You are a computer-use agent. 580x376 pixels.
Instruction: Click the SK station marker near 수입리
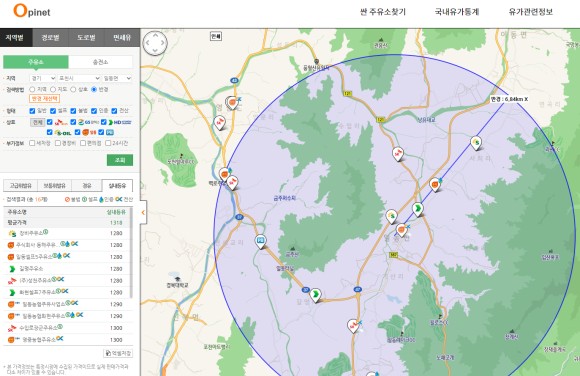pyautogui.click(x=398, y=154)
